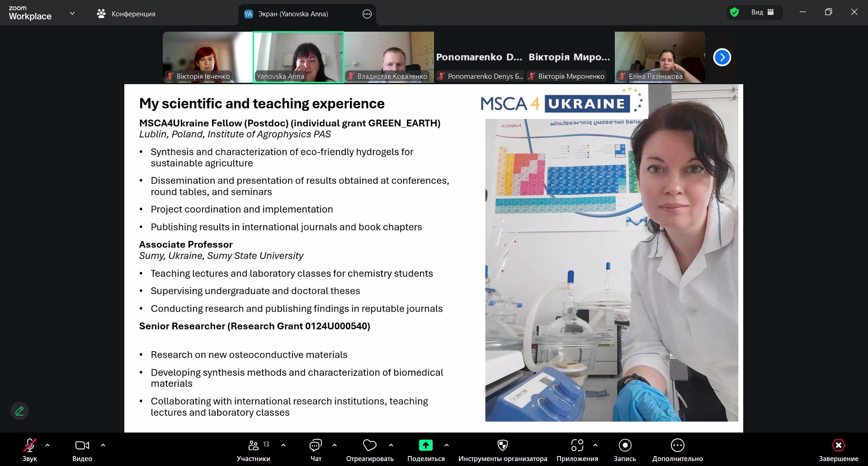Unmute microphone with Звук button
The image size is (868, 466).
tap(30, 446)
